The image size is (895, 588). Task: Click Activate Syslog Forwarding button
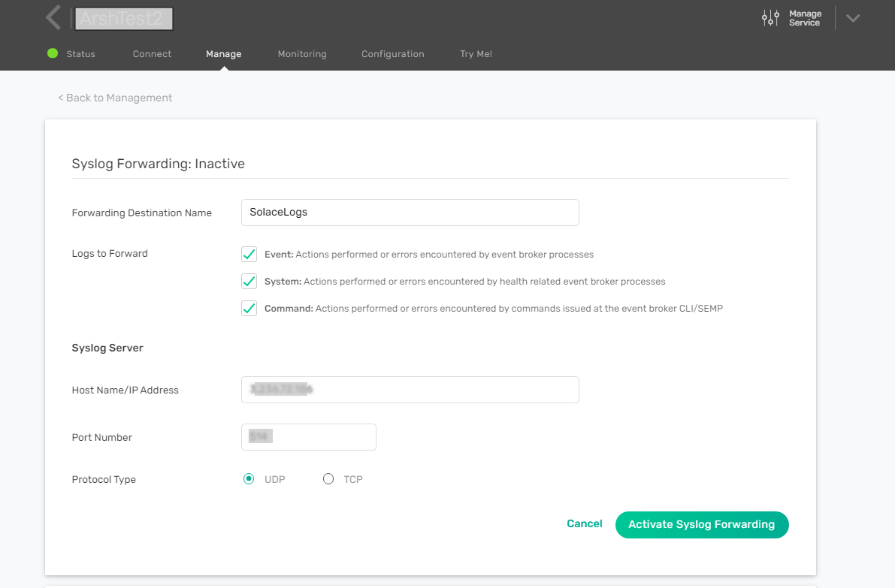[701, 525]
